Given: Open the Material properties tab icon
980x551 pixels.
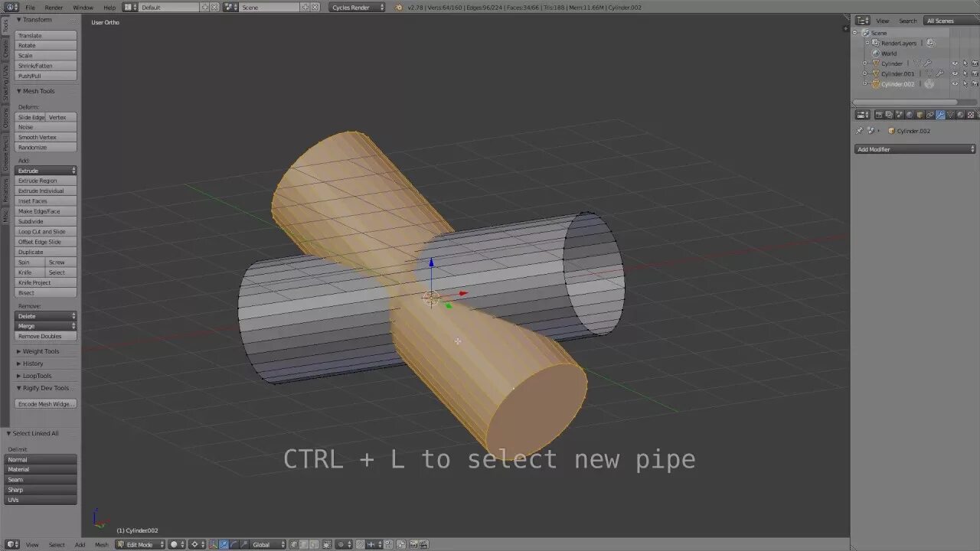Looking at the screenshot, I should [961, 115].
